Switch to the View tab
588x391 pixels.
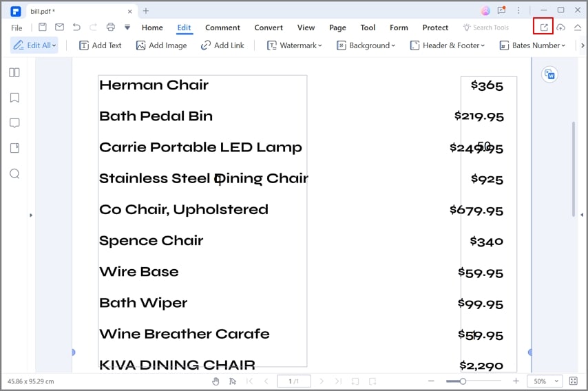(x=306, y=28)
